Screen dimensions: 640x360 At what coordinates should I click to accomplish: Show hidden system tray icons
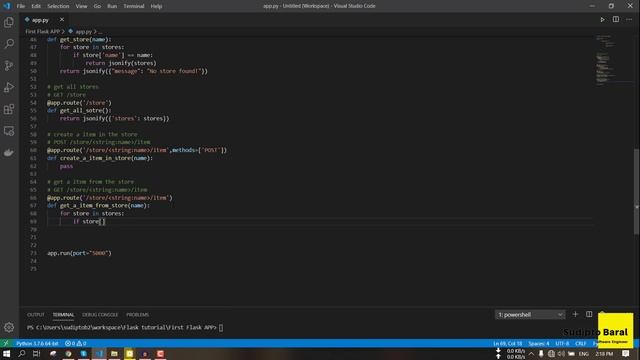531,353
